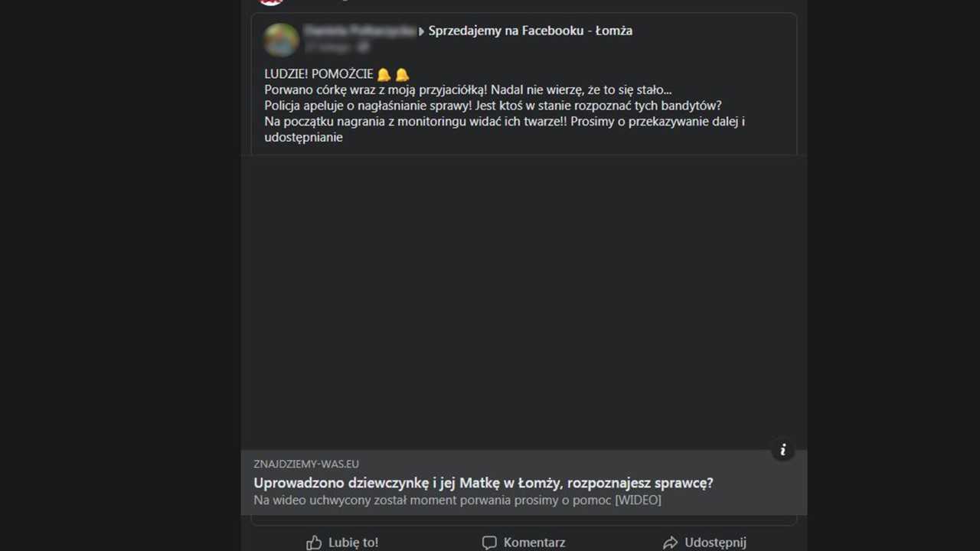Click the triangle arrow before the group name

coord(421,31)
